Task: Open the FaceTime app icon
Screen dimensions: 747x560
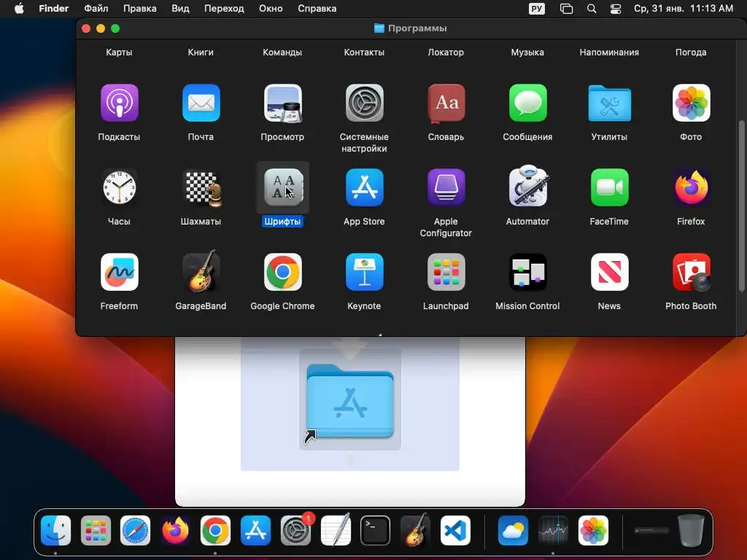Action: 609,187
